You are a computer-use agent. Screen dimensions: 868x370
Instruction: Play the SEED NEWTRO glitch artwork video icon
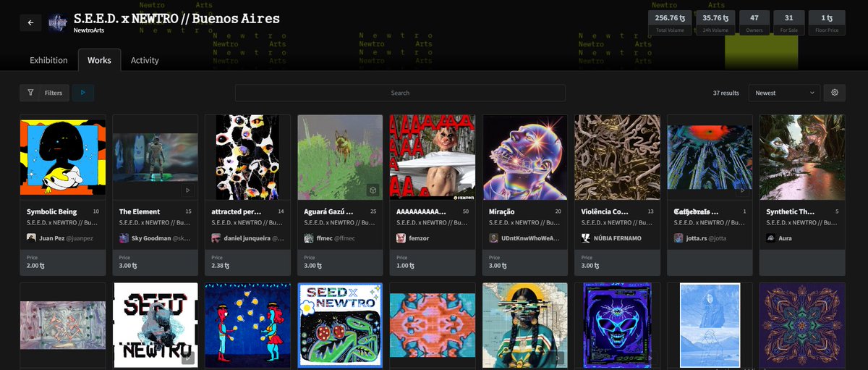pyautogui.click(x=188, y=358)
